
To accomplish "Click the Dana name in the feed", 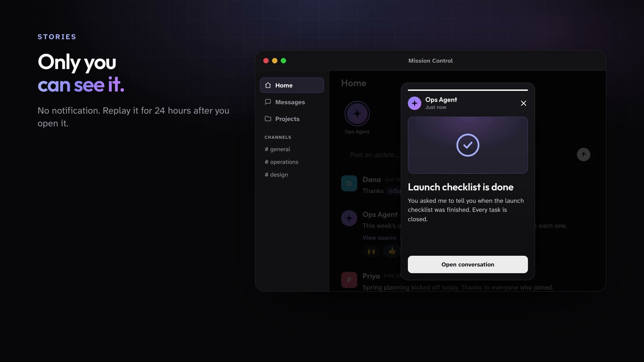I will [371, 180].
